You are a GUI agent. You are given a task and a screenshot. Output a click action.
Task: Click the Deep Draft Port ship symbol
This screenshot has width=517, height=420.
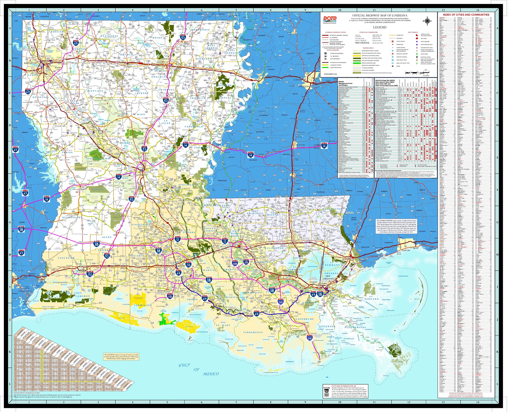[393, 60]
